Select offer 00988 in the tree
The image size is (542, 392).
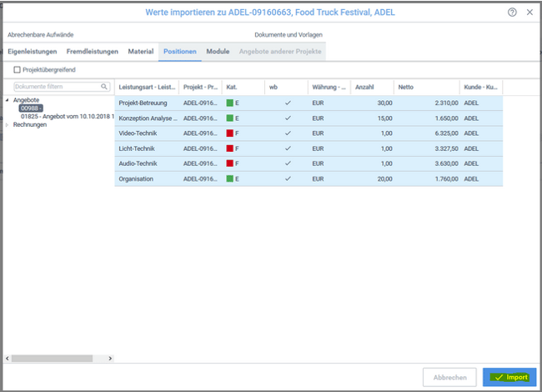click(30, 108)
